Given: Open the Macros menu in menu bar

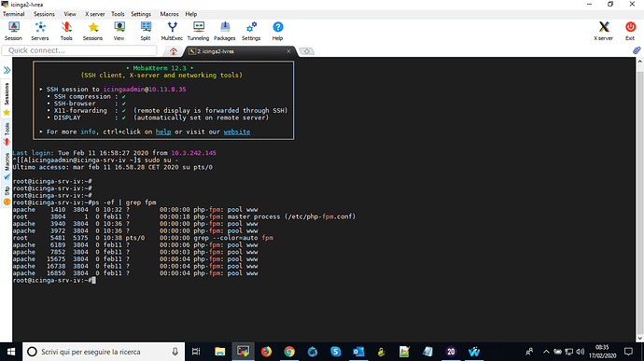Looking at the screenshot, I should (169, 14).
